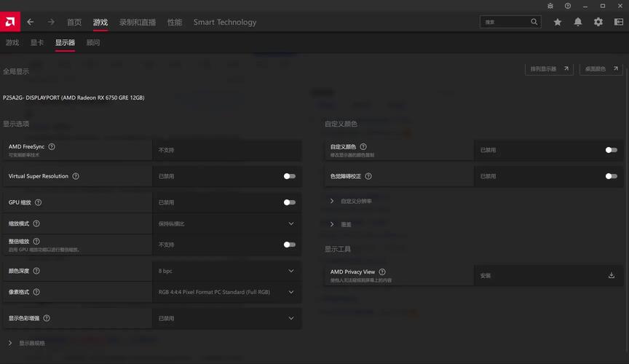629x364 pixels.
Task: Show help for AMD FreeSync
Action: pyautogui.click(x=52, y=146)
